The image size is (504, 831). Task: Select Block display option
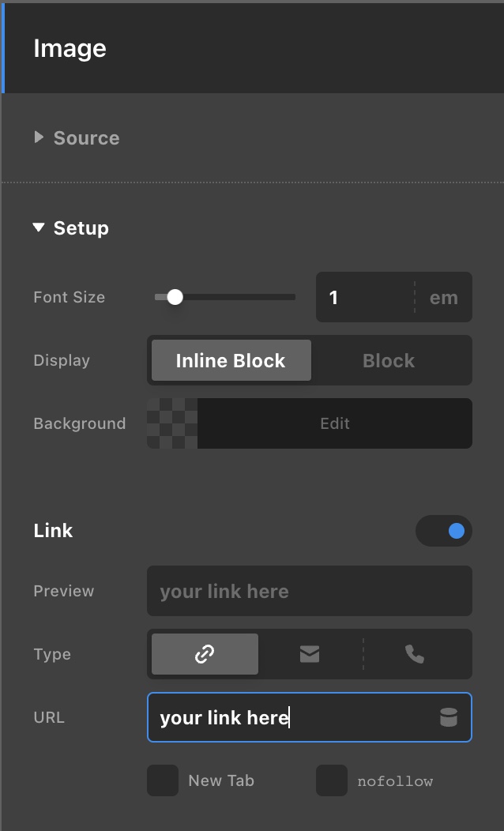pos(389,360)
